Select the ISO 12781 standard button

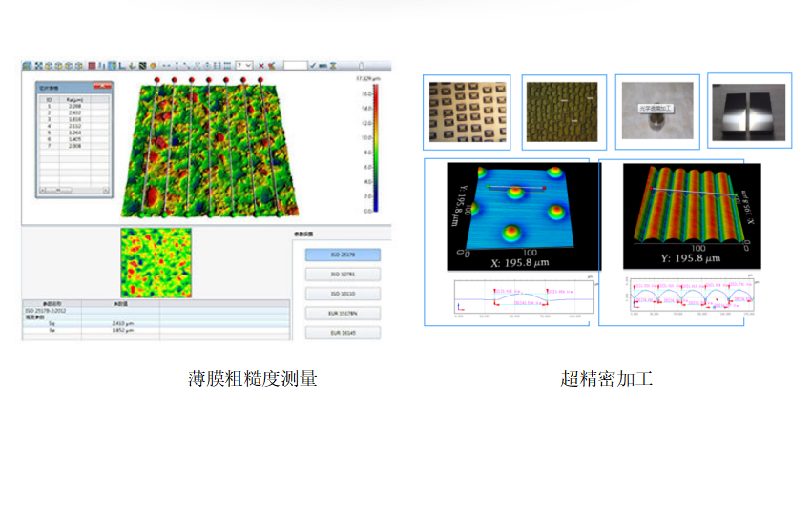(x=343, y=275)
